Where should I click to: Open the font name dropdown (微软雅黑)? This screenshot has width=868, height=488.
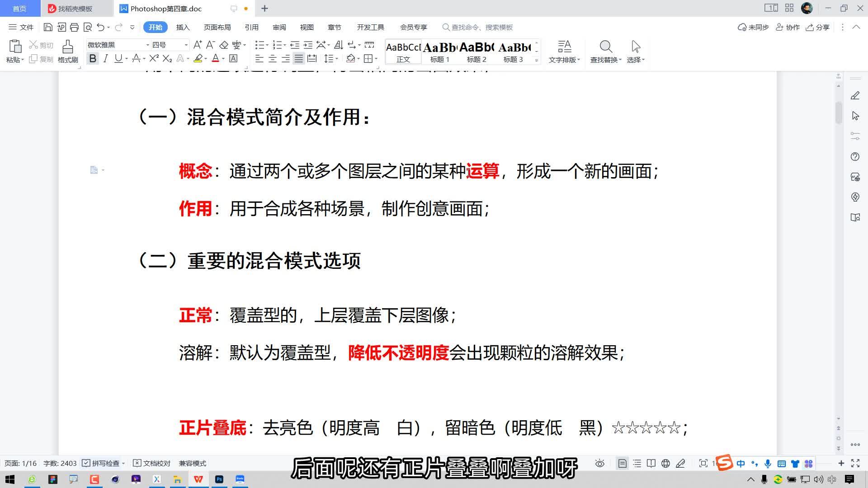tap(147, 45)
